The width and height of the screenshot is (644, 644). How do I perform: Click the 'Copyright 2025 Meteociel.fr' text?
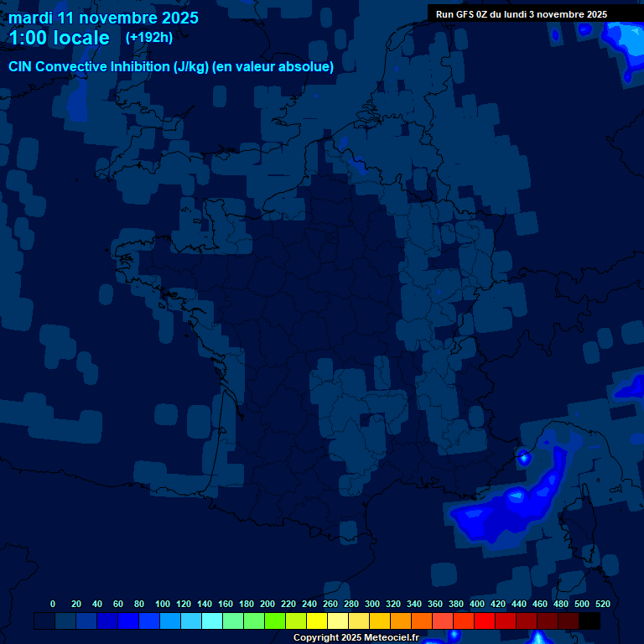[356, 637]
